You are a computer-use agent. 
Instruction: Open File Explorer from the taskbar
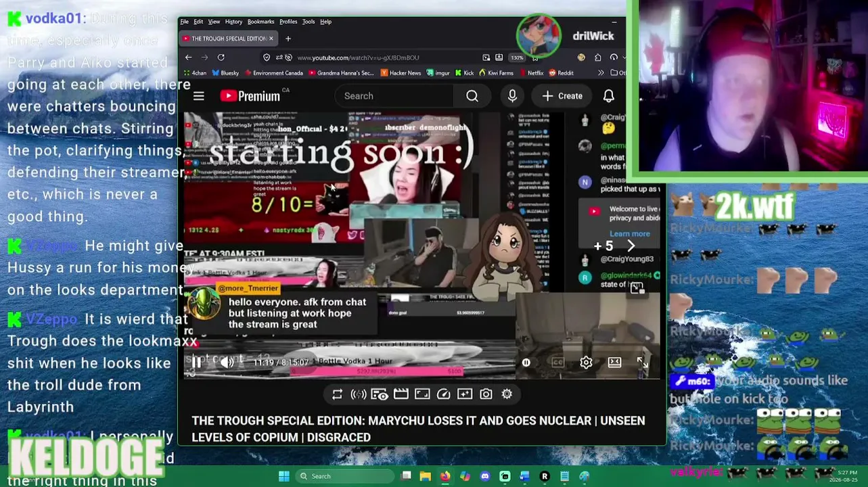[x=425, y=476]
